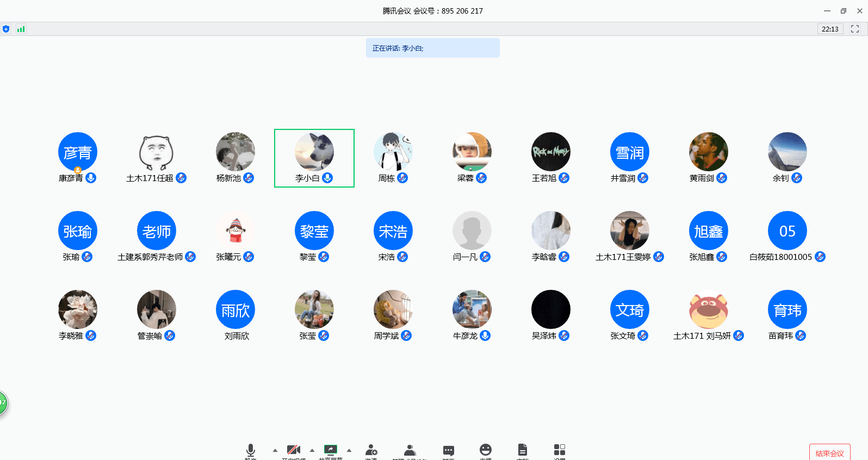Click the 22:13 meeting timer display
868x460 pixels.
830,29
